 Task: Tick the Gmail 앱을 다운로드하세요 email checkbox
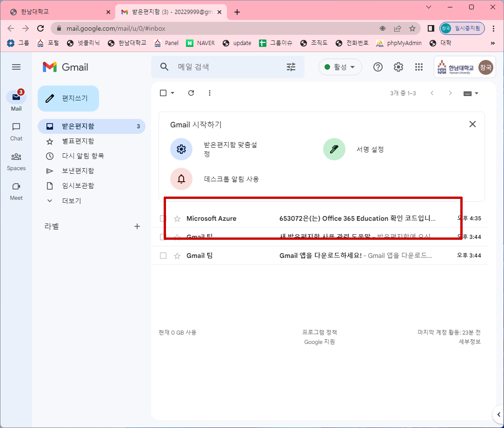(x=163, y=256)
